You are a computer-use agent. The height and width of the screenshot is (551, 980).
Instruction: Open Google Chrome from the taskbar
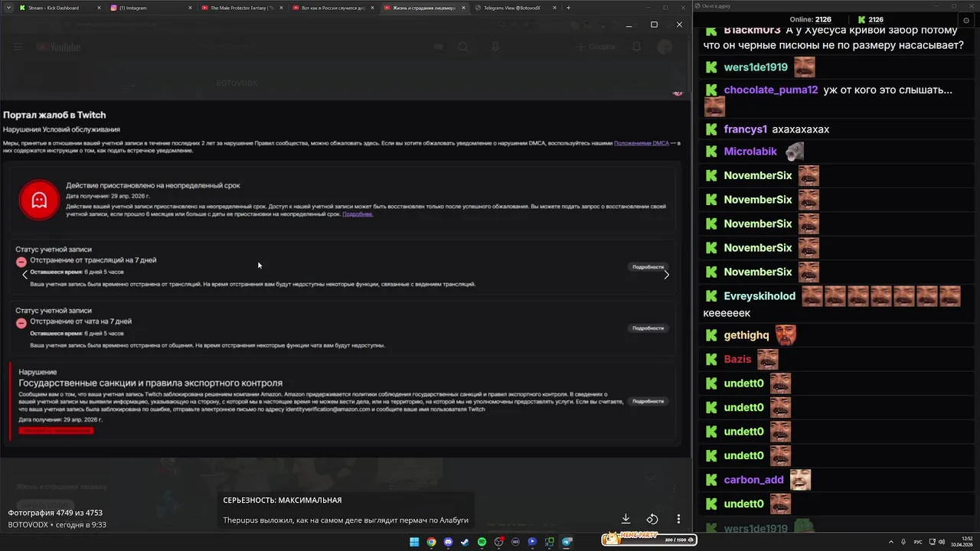point(431,542)
